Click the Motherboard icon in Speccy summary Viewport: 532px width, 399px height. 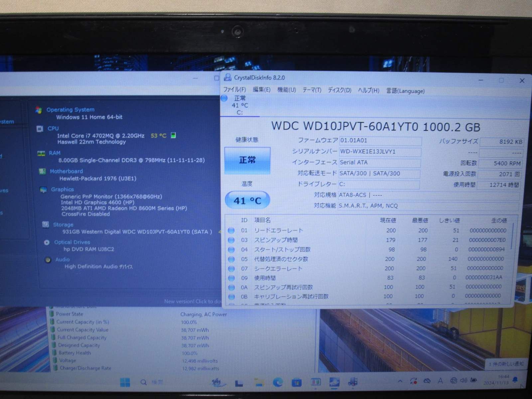click(42, 171)
